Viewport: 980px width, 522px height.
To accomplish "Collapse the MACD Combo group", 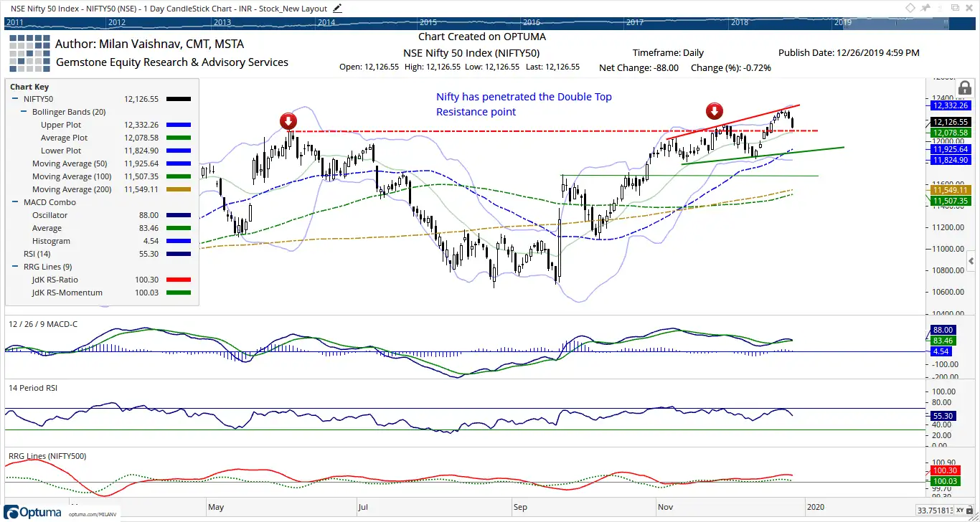I will pos(17,202).
